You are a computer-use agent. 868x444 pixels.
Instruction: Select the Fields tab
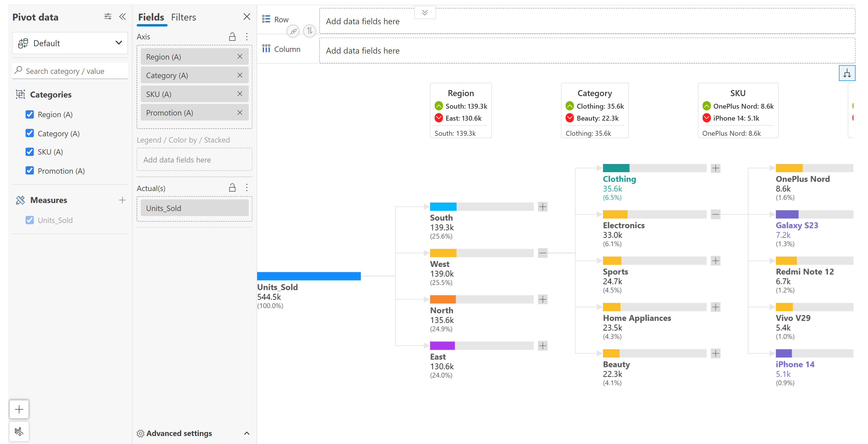[151, 17]
